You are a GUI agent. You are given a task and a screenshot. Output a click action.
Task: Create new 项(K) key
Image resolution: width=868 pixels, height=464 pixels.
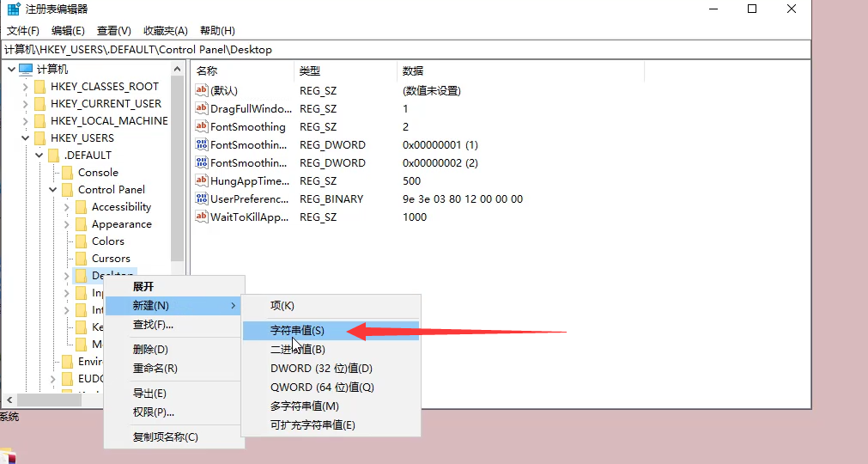(331, 306)
